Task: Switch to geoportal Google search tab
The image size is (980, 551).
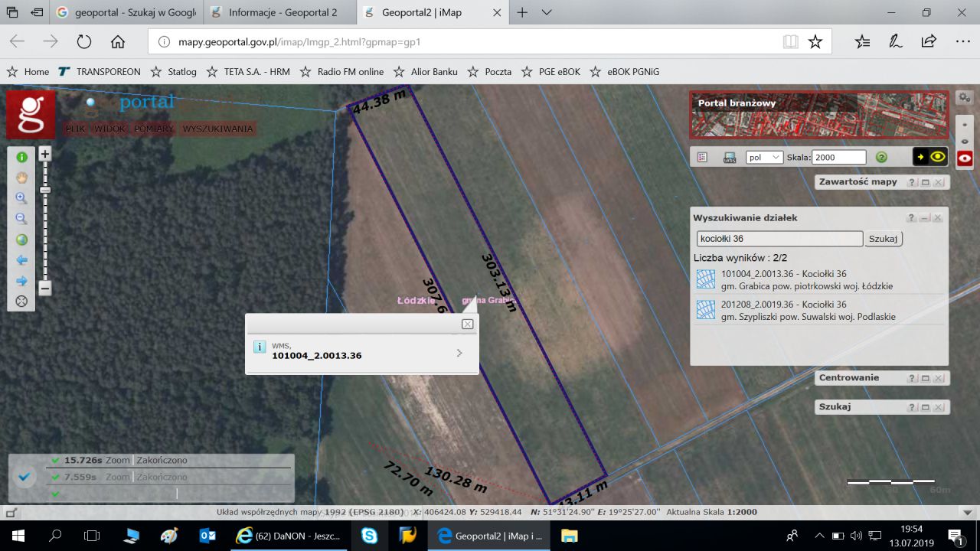Action: click(x=126, y=13)
